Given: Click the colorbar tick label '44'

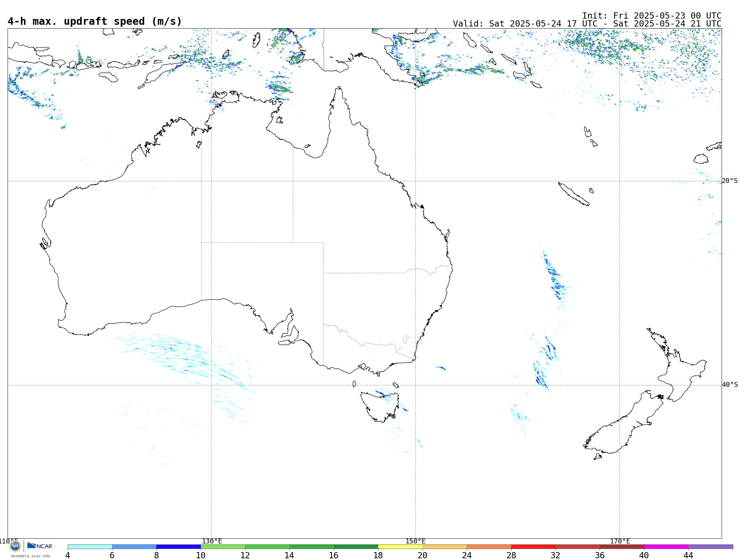Looking at the screenshot, I should 689,555.
